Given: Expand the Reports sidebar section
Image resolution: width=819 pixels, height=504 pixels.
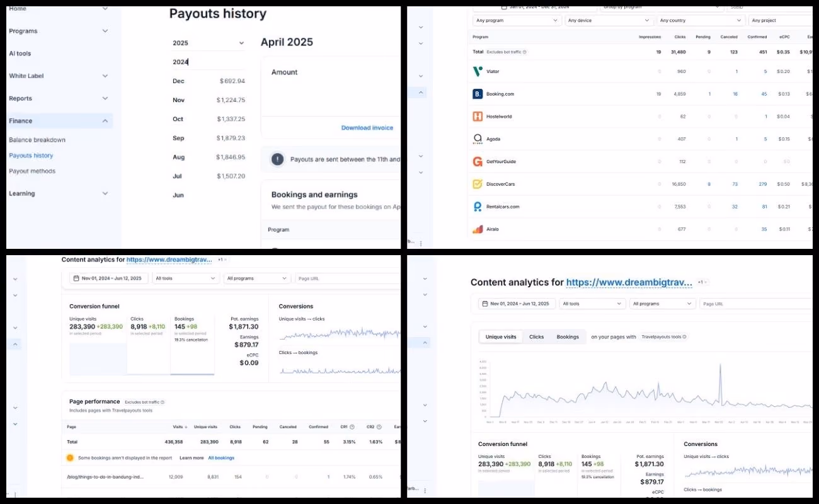Looking at the screenshot, I should coord(105,98).
